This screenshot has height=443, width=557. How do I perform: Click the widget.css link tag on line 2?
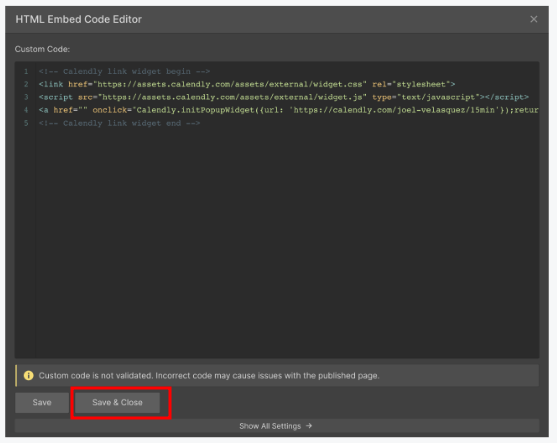coord(247,84)
